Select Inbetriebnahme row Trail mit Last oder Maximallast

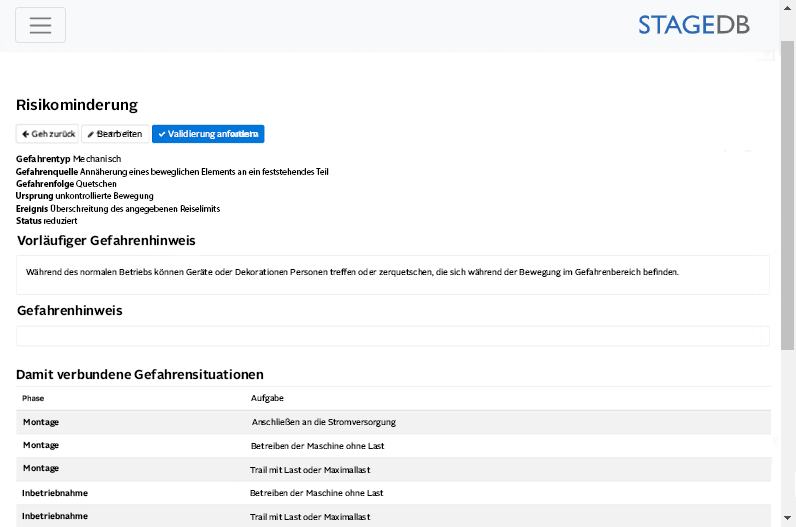tap(310, 516)
